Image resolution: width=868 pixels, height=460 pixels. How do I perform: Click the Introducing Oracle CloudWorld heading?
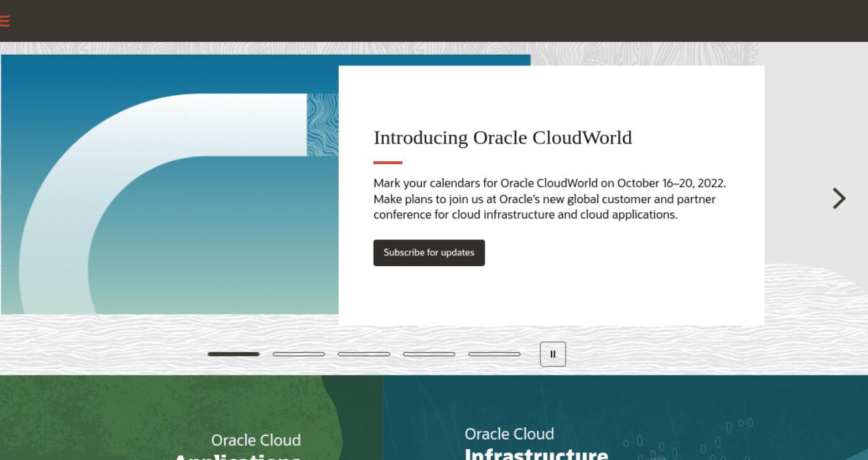pyautogui.click(x=503, y=137)
